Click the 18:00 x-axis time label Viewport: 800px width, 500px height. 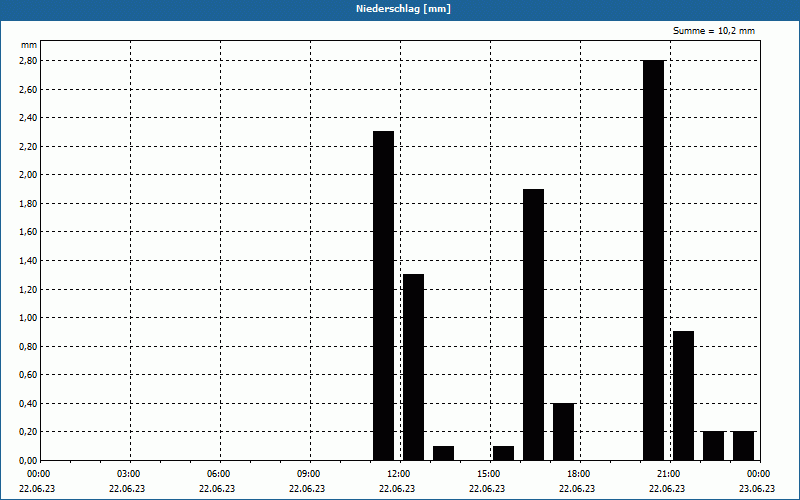click(x=579, y=474)
